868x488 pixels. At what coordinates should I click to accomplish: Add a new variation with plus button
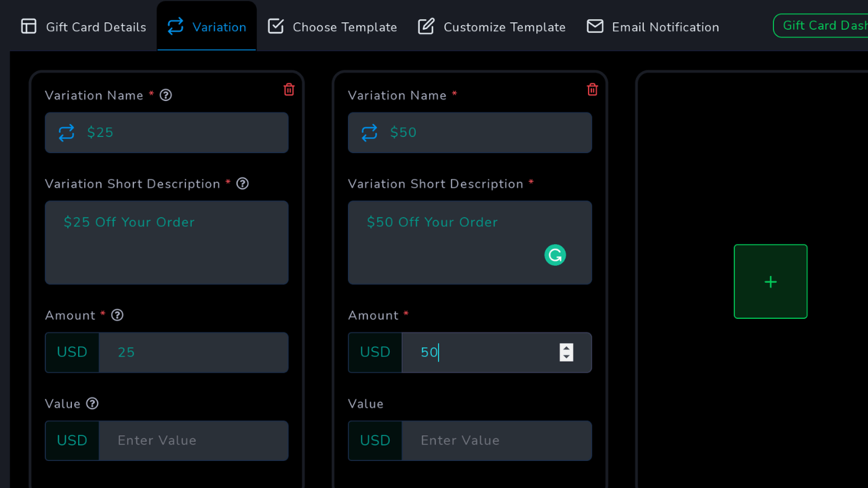(770, 281)
